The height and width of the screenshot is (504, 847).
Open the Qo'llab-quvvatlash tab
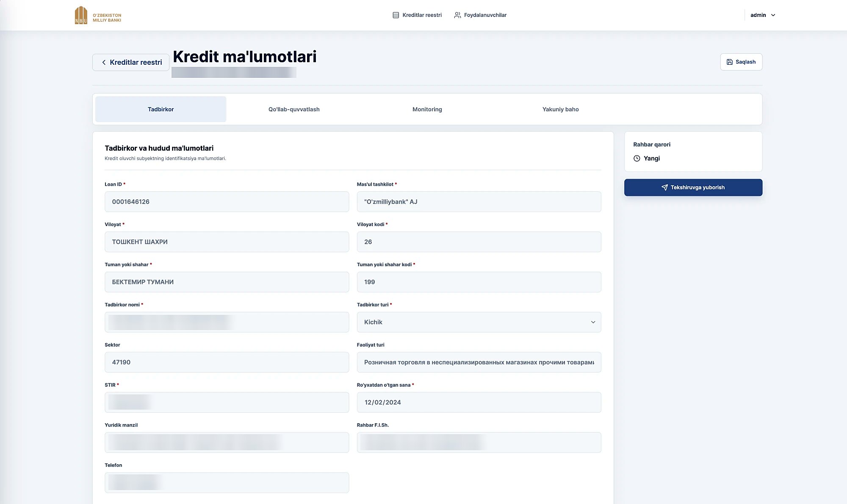click(294, 109)
